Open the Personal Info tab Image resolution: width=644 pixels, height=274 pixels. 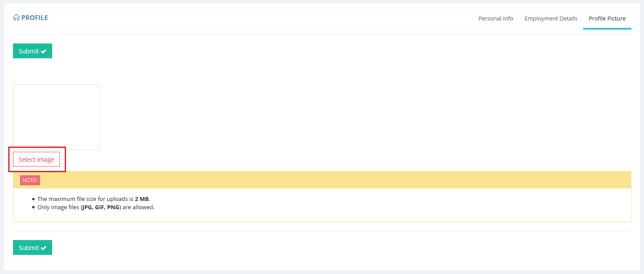click(x=496, y=19)
